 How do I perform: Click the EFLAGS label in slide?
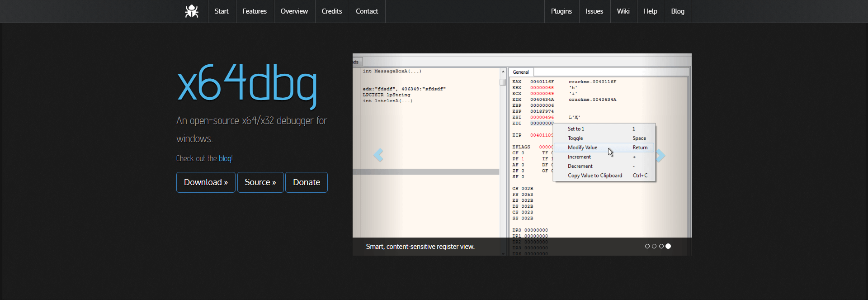tap(521, 147)
